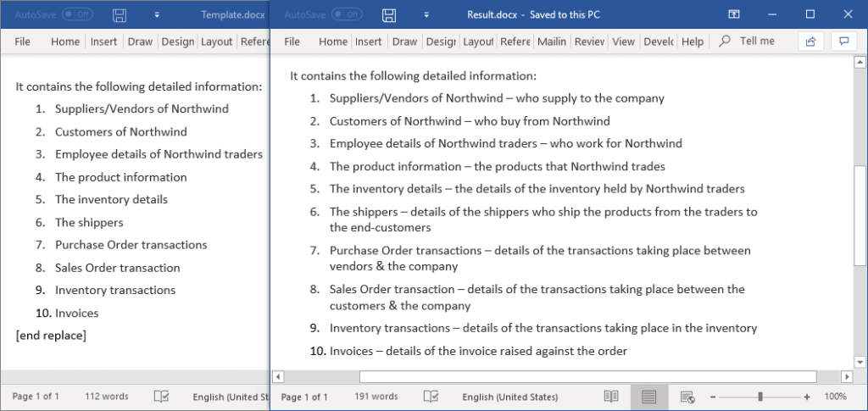
Task: Click the Share icon in Result.docx
Action: click(811, 42)
